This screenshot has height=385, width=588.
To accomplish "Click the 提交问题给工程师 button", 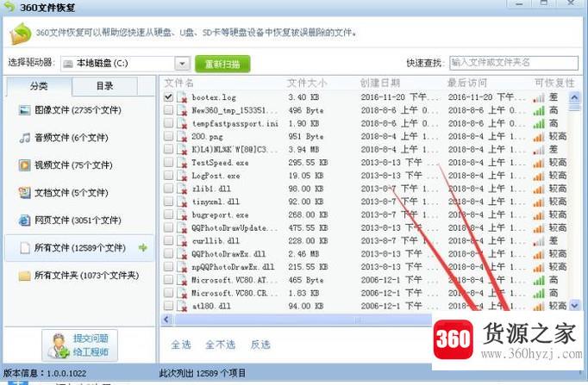I will click(x=79, y=345).
